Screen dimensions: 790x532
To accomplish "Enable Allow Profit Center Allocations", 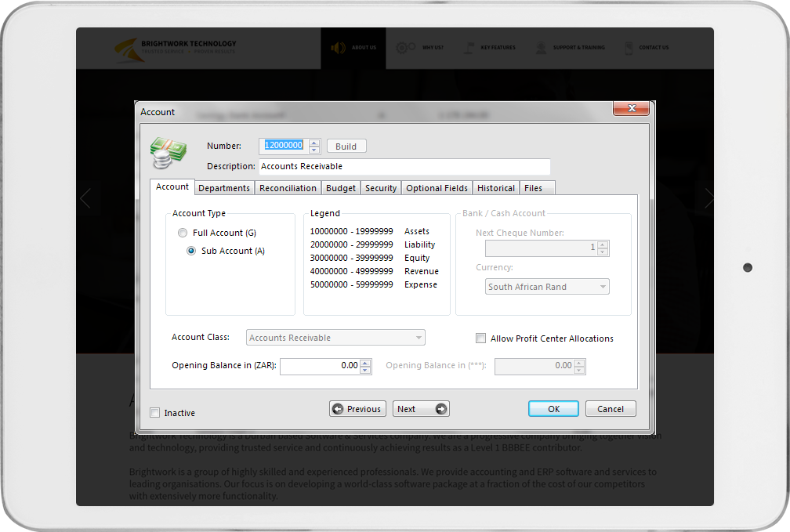I will coord(481,338).
